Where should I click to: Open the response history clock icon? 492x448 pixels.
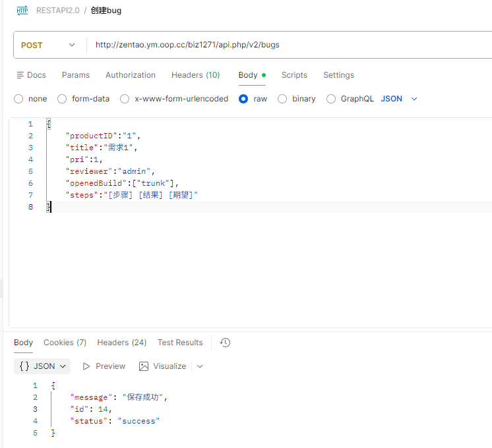(225, 343)
